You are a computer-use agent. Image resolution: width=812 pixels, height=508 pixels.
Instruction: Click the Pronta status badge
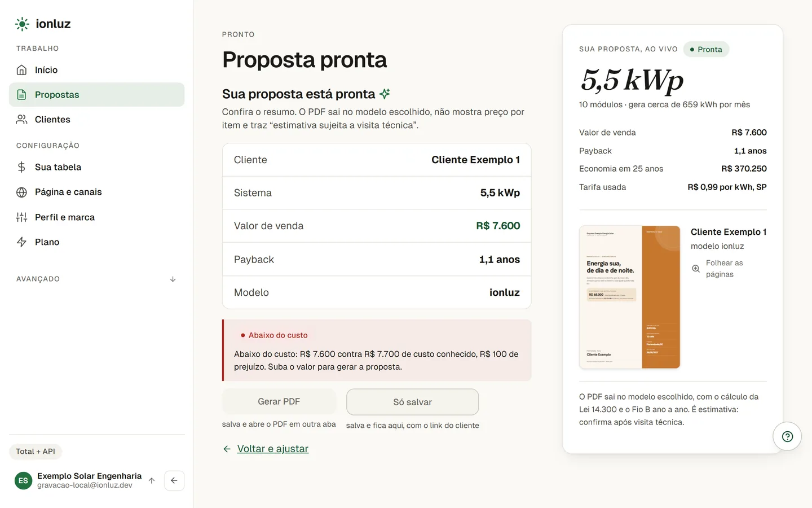pos(706,49)
